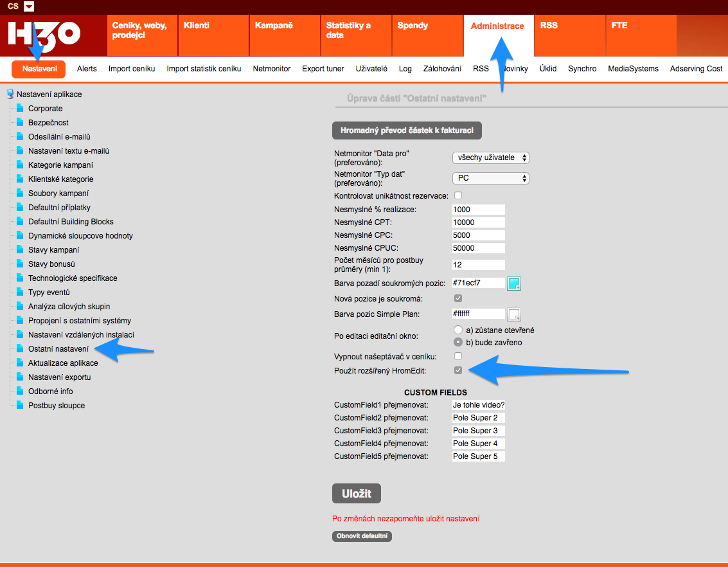
Task: Click the Nesmyslné CPT input field
Action: point(478,222)
